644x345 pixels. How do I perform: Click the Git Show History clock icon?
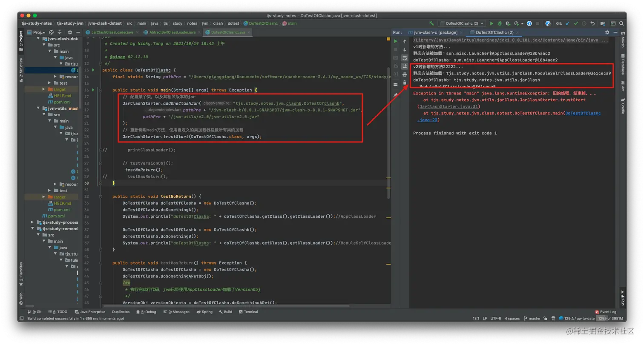[584, 23]
